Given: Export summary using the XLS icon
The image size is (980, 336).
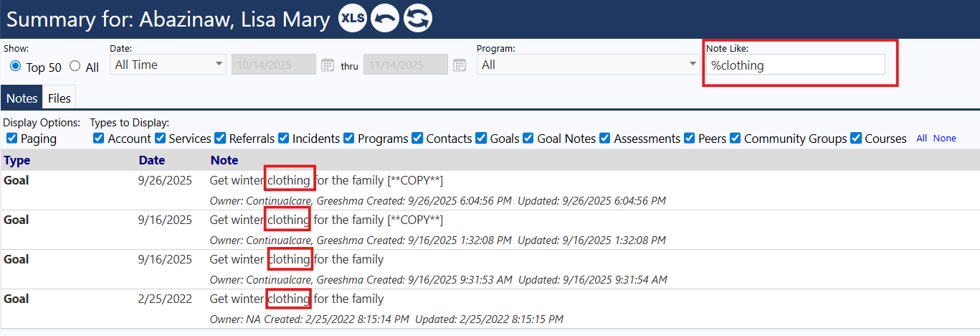Looking at the screenshot, I should [x=353, y=19].
